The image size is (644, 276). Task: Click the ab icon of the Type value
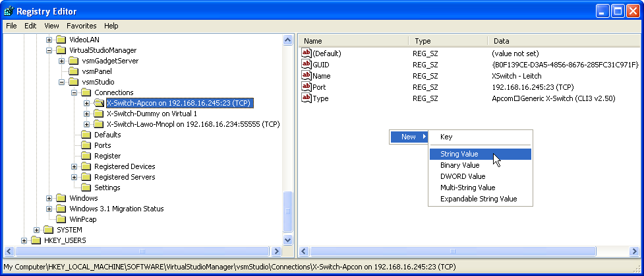click(306, 98)
